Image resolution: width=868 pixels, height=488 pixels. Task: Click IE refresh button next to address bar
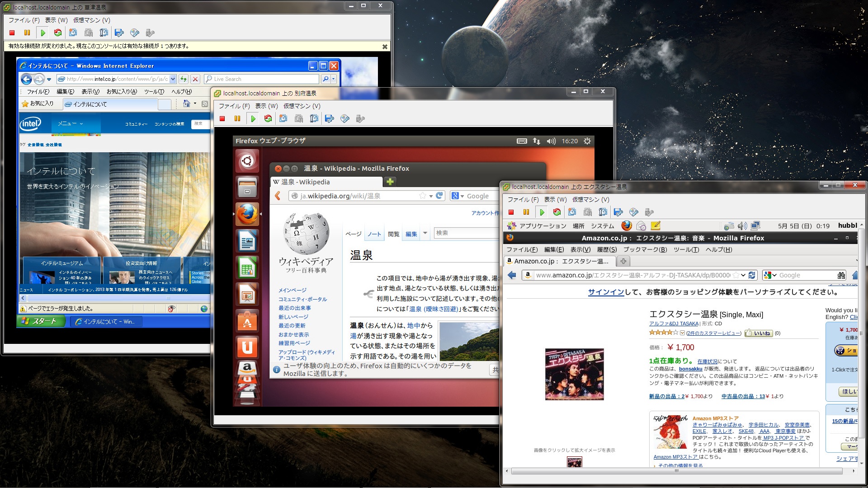click(x=184, y=79)
